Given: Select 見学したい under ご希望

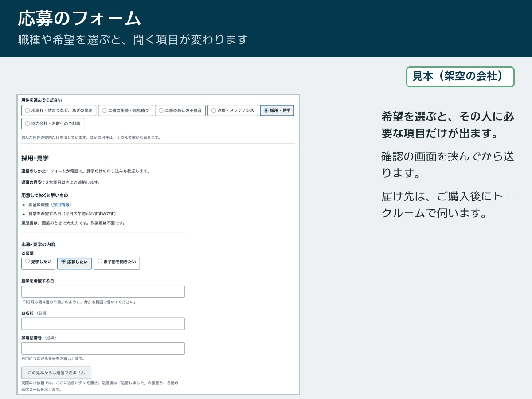Looking at the screenshot, I should pos(38,263).
